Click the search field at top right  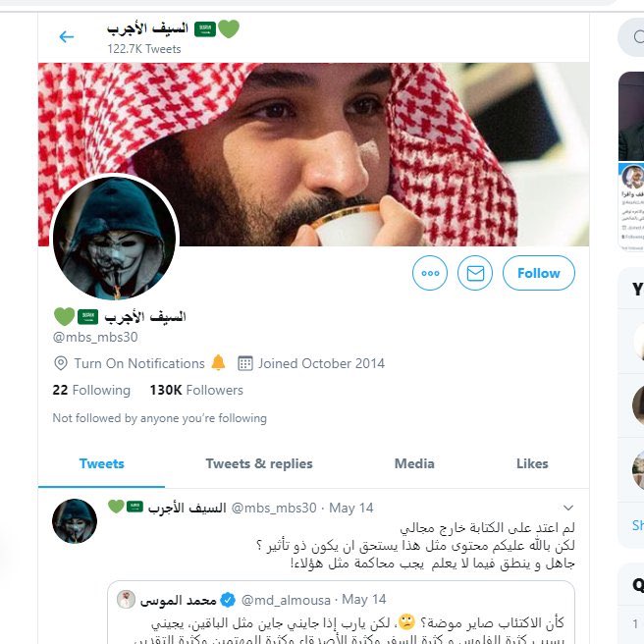pos(631,37)
